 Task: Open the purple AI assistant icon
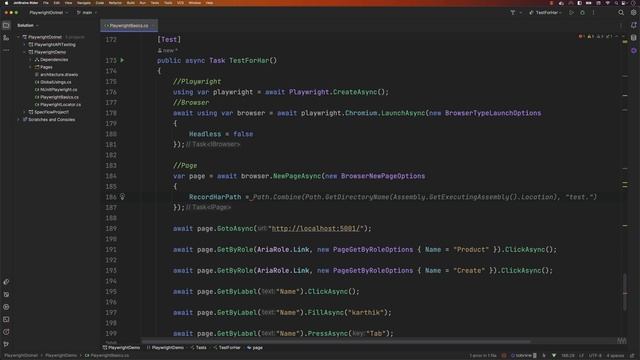[633, 51]
